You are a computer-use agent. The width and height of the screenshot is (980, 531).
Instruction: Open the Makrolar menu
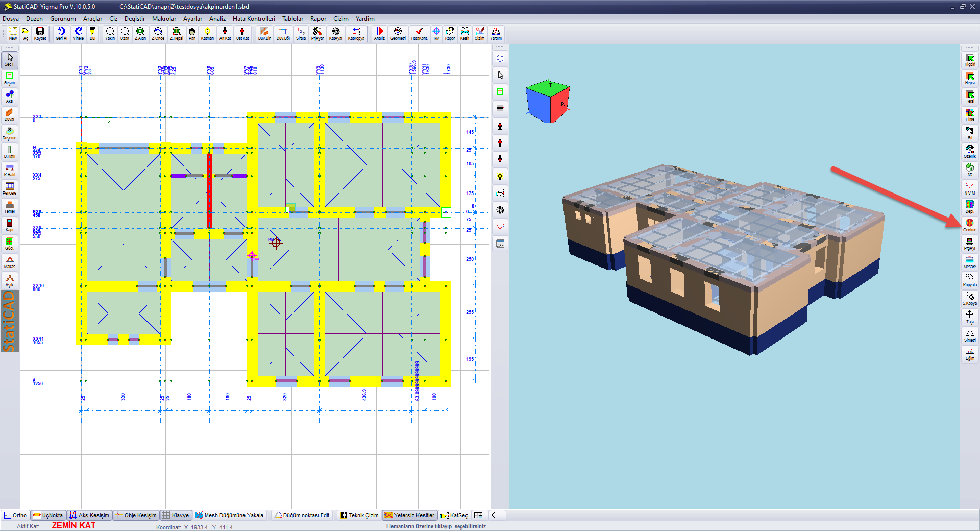164,19
